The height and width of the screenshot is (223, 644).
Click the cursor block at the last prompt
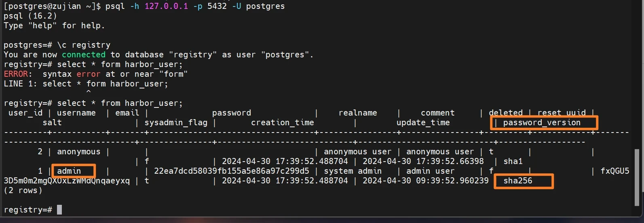point(59,210)
